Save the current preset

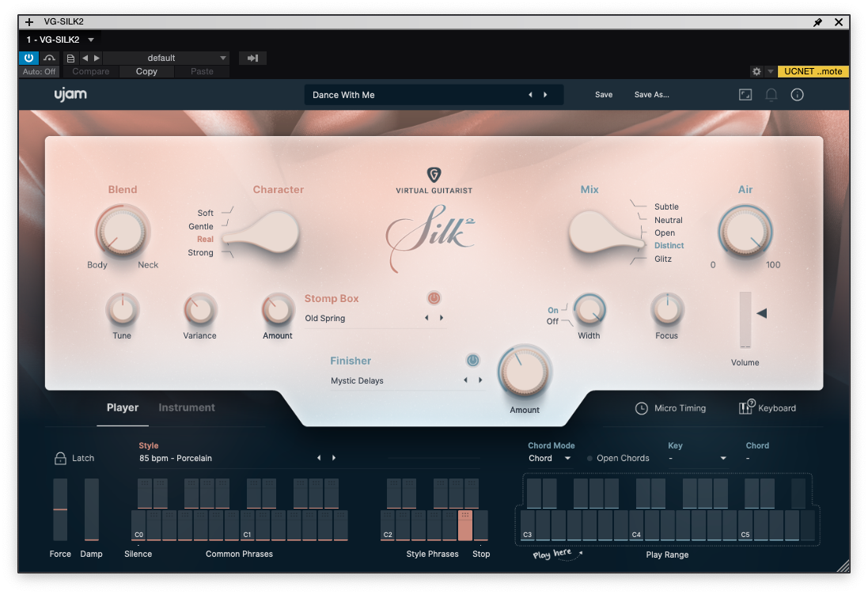[604, 95]
